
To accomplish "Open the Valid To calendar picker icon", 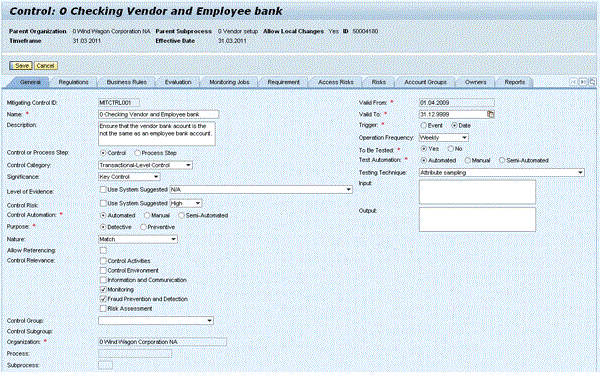I will tap(491, 114).
